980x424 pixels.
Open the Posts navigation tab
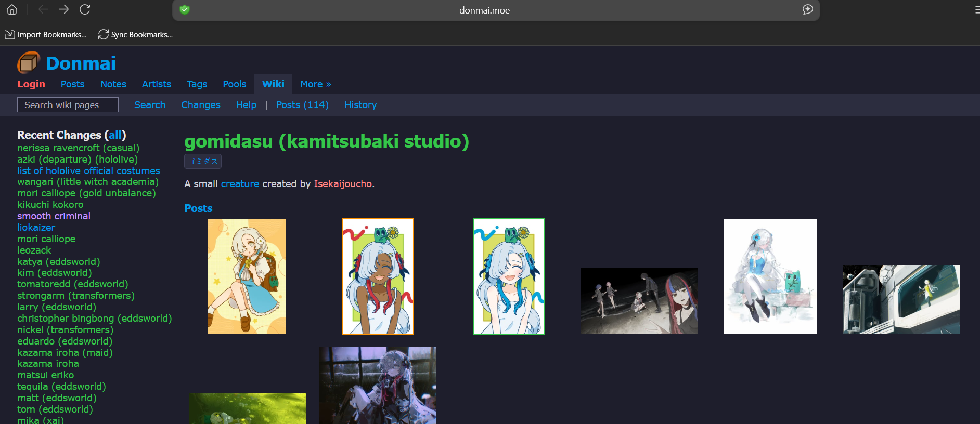72,84
